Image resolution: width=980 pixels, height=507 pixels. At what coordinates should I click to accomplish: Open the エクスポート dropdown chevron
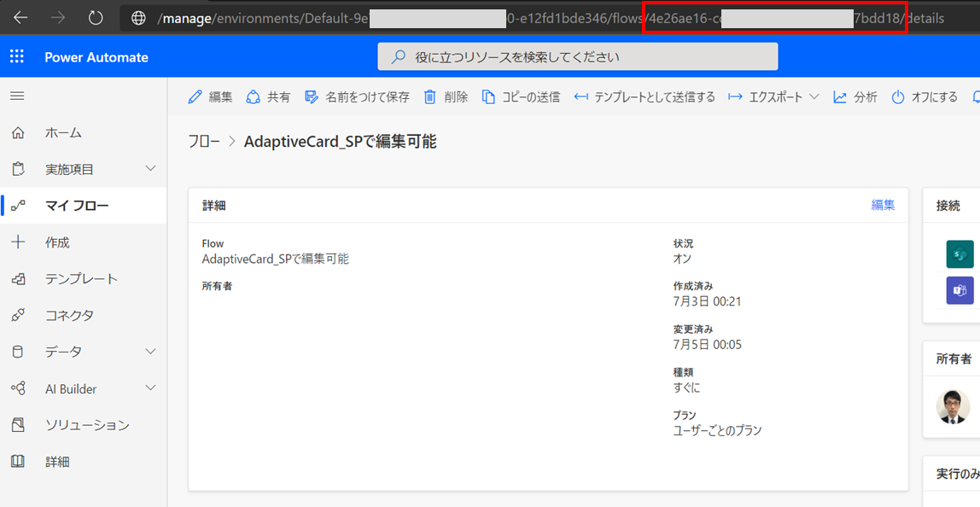point(814,97)
